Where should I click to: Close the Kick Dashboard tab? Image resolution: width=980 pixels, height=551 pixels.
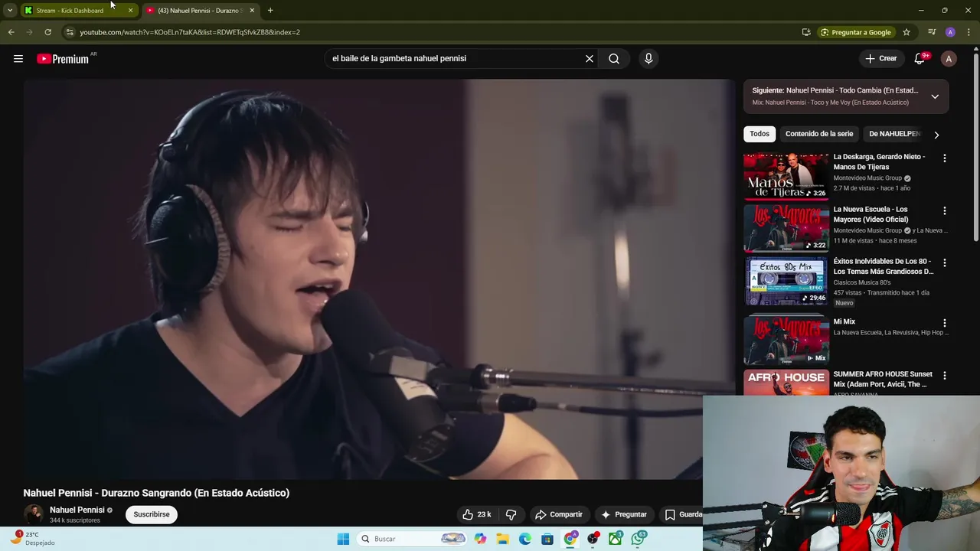130,11
